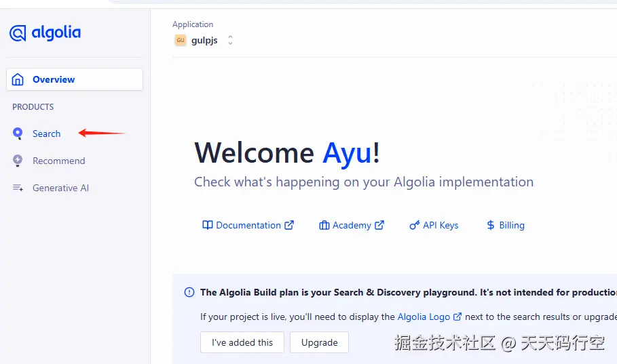
Task: Click the Upgrade button
Action: coord(319,342)
